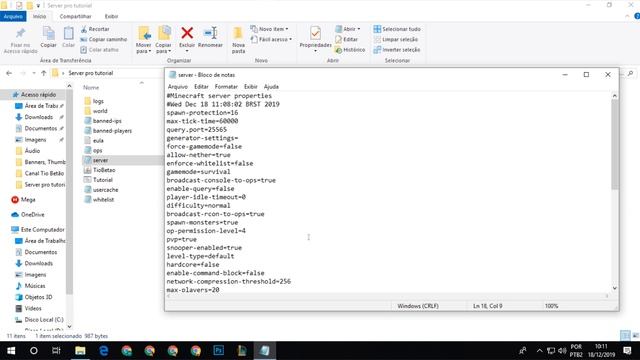Click Notepad scroll down arrow
The width and height of the screenshot is (640, 360).
pyautogui.click(x=614, y=288)
